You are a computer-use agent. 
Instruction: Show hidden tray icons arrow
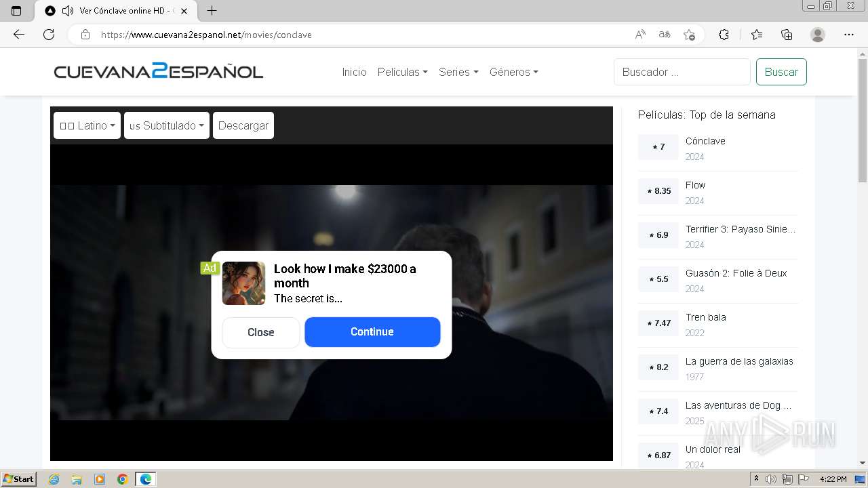point(757,479)
